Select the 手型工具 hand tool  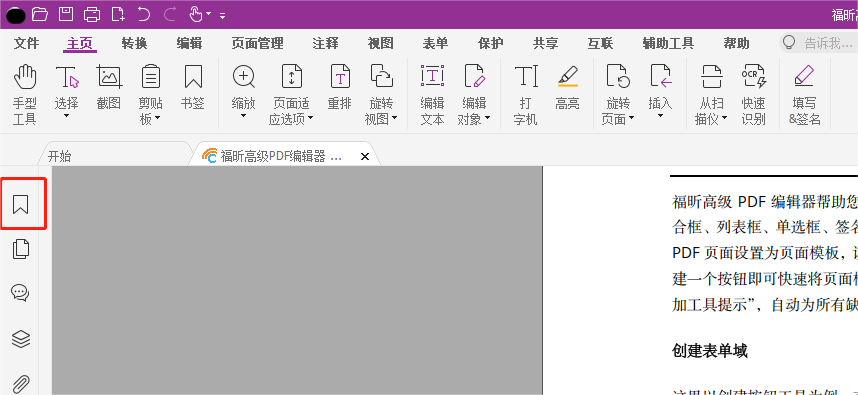[x=24, y=95]
